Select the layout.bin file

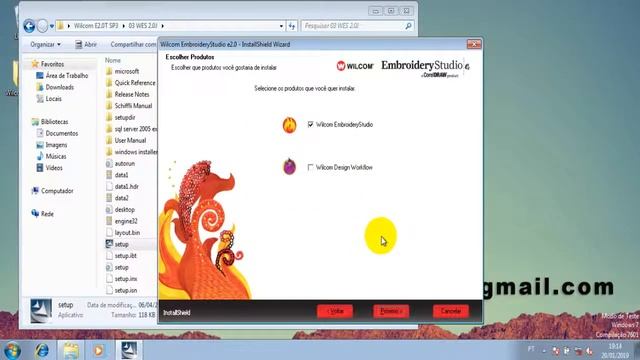[127, 232]
